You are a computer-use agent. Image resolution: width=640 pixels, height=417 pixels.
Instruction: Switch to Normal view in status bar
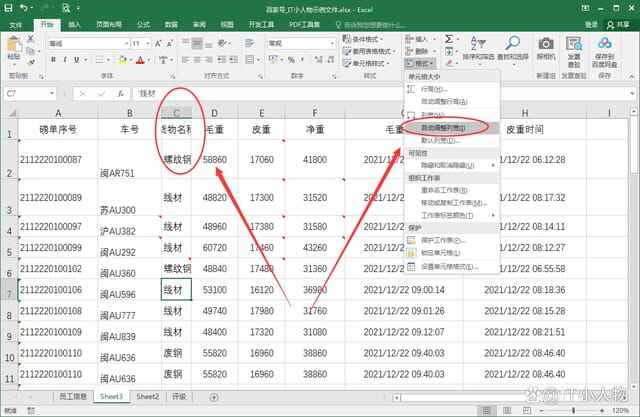[x=487, y=410]
